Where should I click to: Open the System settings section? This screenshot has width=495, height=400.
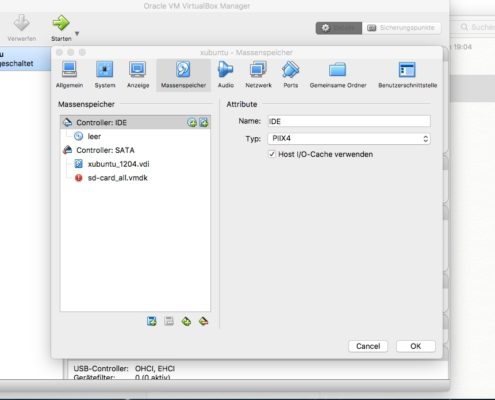105,75
